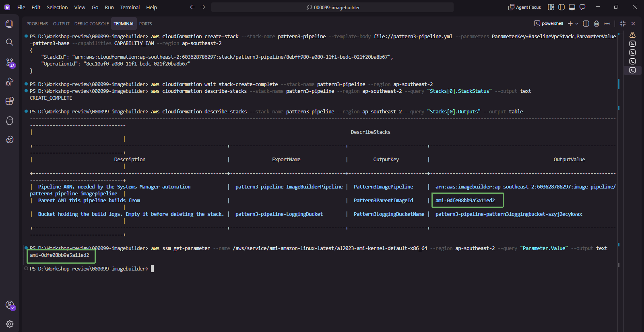
Task: Click the Pattern3LoggingBucketName output key
Action: click(x=389, y=214)
